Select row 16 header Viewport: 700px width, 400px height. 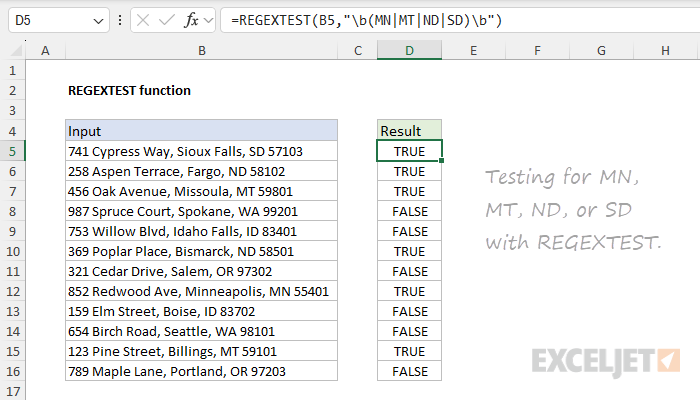click(x=12, y=371)
